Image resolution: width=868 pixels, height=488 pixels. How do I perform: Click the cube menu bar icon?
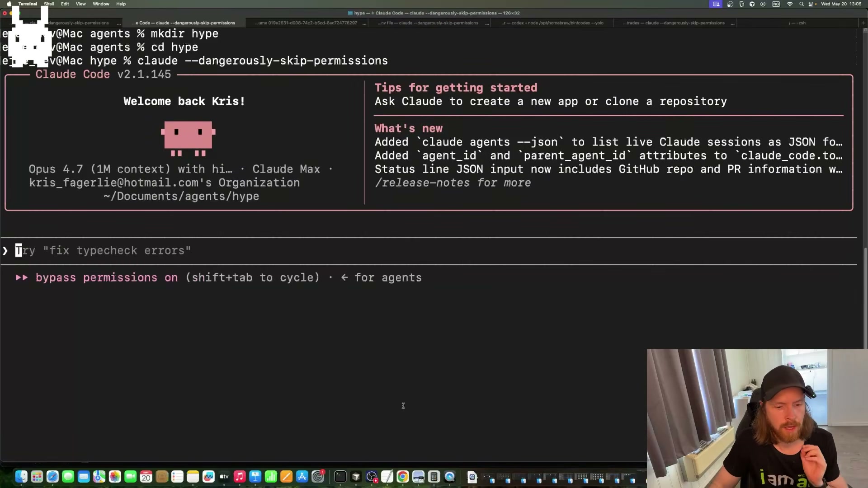pos(752,4)
